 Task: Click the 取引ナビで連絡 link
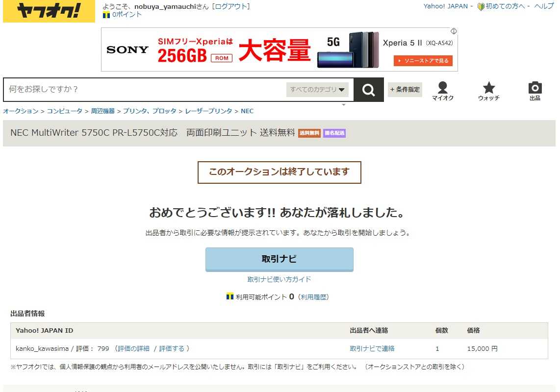(372, 348)
